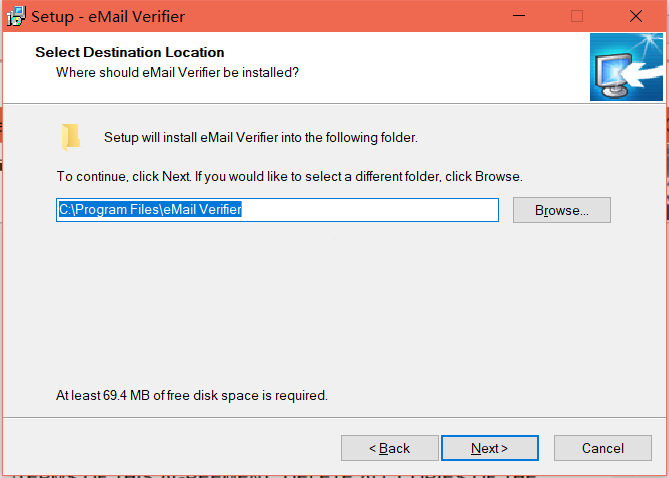Click the highlighted C:\Program Files\eMail Verifier path text

[x=150, y=210]
